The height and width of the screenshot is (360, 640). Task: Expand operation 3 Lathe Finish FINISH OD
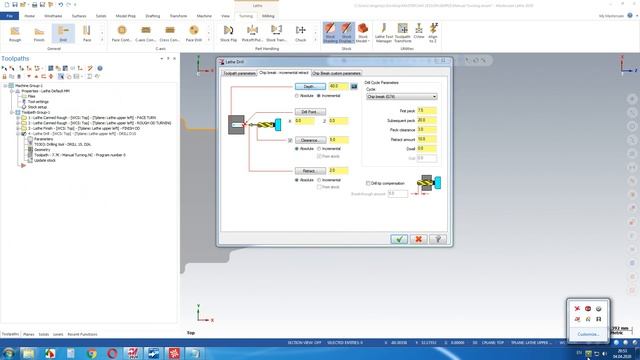pos(18,128)
